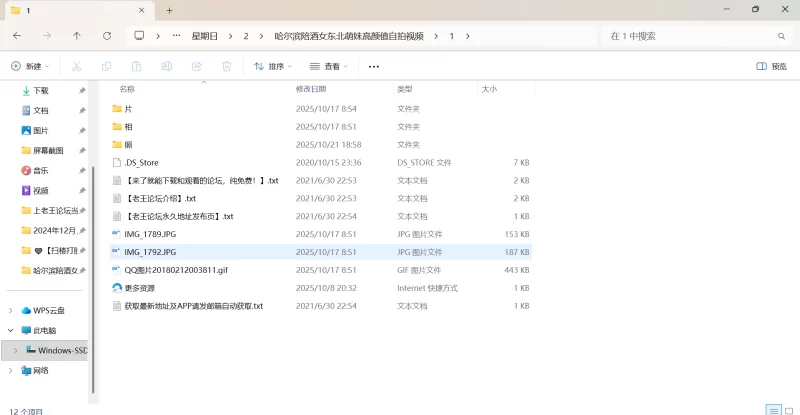
Task: Switch to details view in the status bar
Action: pyautogui.click(x=772, y=410)
